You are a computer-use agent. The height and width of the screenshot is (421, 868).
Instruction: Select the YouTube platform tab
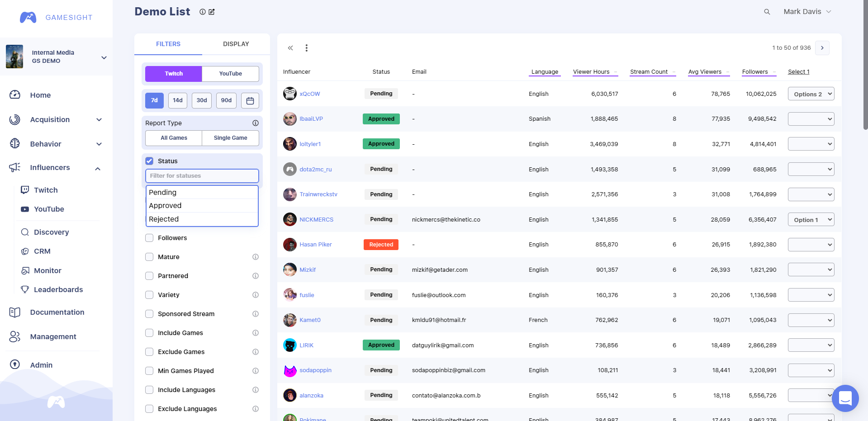click(231, 74)
